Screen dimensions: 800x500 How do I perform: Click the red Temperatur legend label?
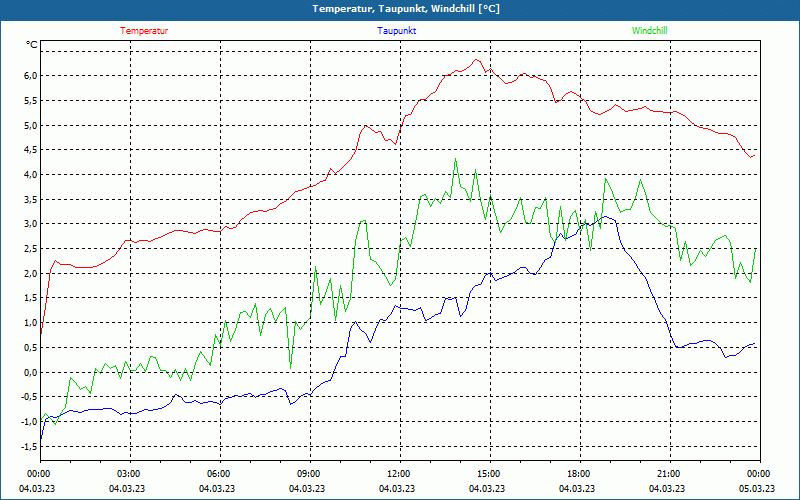(x=144, y=31)
